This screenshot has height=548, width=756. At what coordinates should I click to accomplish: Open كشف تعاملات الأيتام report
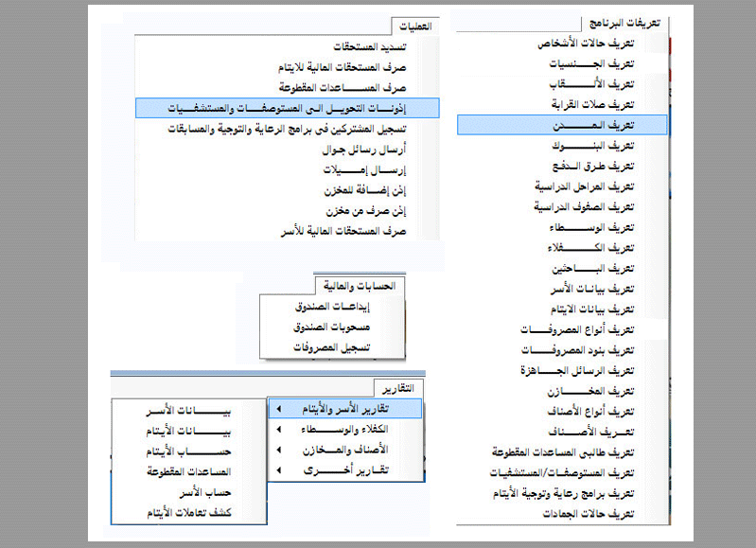point(189,513)
